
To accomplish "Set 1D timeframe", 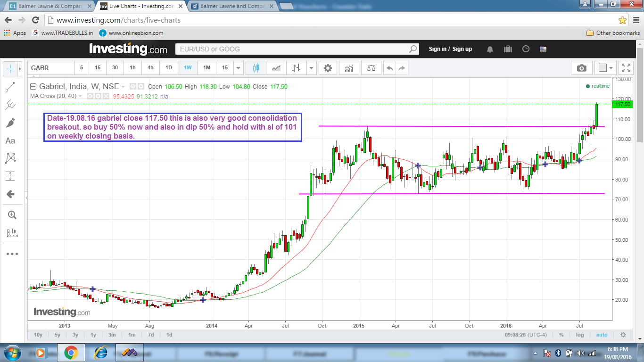I will point(169,68).
